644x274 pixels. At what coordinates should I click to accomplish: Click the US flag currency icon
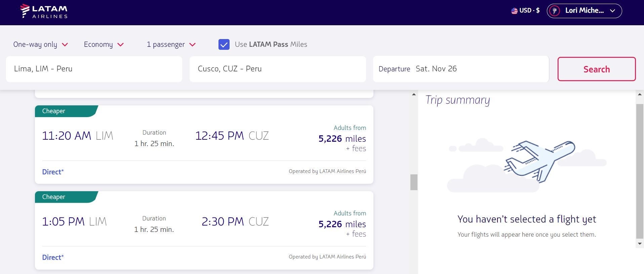click(514, 11)
